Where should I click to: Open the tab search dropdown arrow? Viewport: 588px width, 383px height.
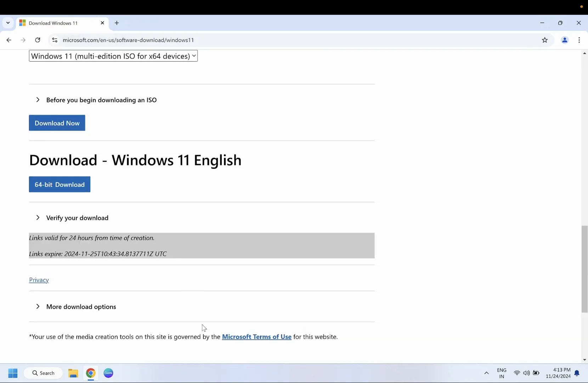(x=8, y=23)
